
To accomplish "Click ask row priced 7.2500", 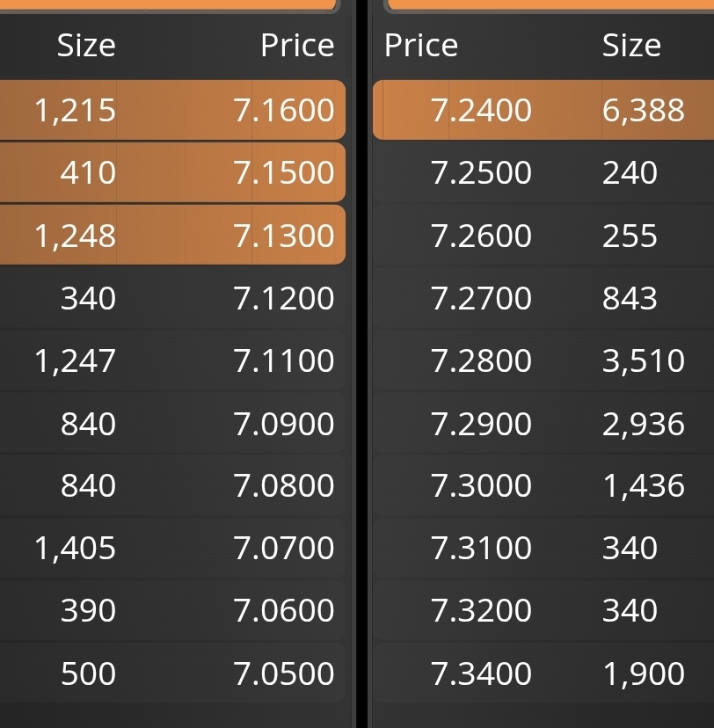I will click(543, 172).
